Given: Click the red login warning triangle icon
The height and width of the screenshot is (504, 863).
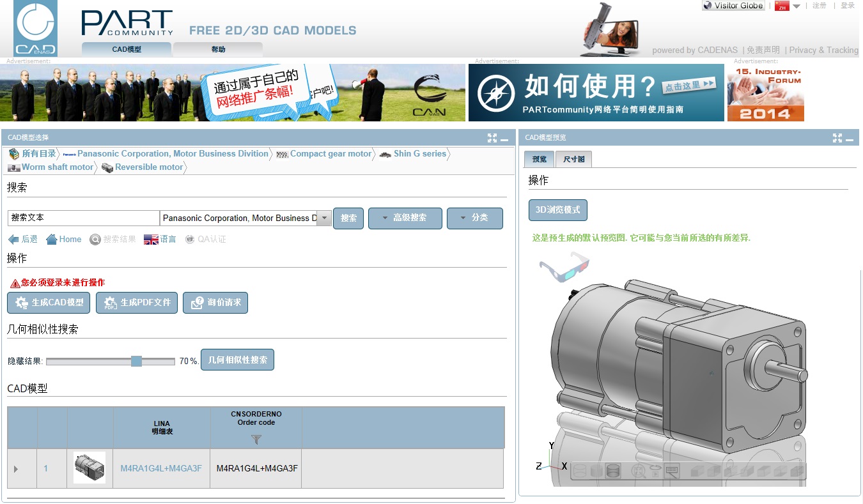Looking at the screenshot, I should coord(15,283).
